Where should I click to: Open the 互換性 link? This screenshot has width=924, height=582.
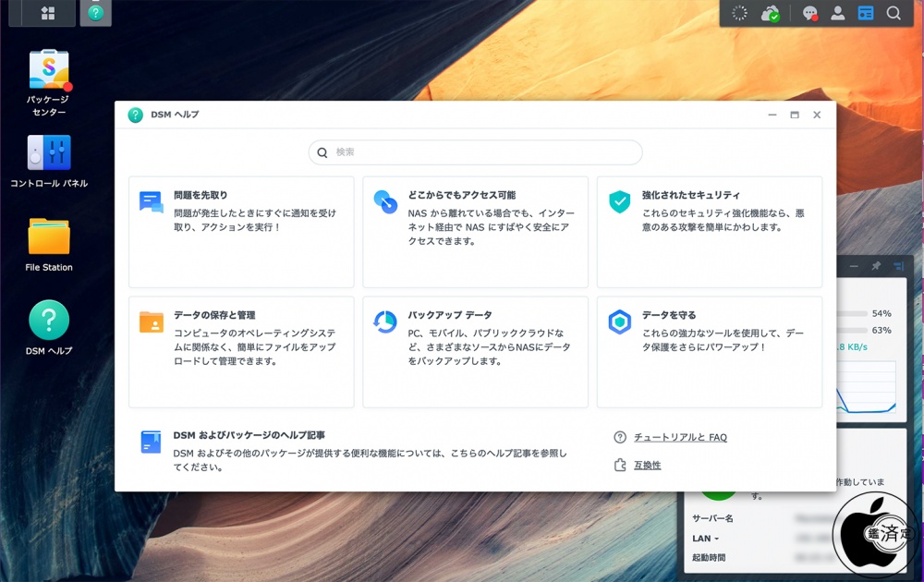647,465
